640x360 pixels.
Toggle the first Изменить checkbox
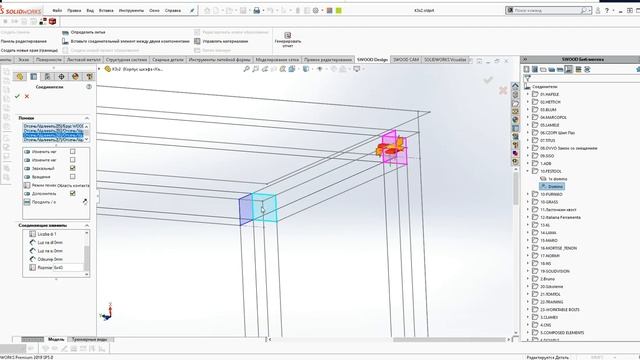(x=73, y=151)
